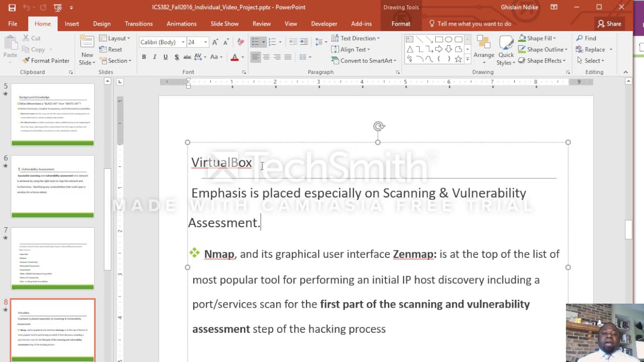Justify the paragraph text
Image resolution: width=644 pixels, height=362 pixels.
tap(288, 57)
